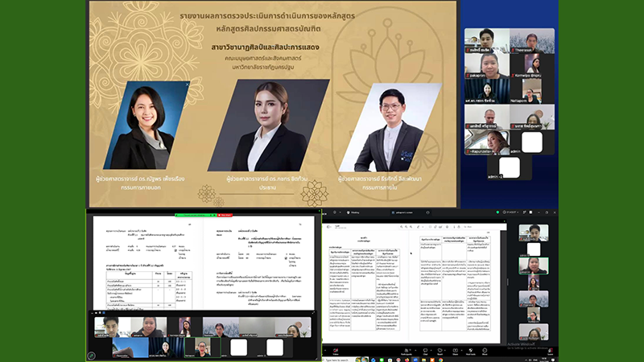Select the blue gallery grid view icon

coord(104,313)
